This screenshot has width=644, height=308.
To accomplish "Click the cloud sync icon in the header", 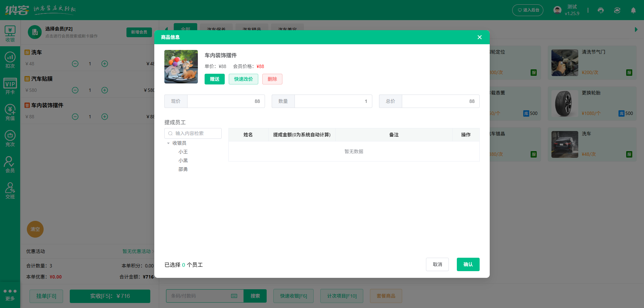I will 617,10.
